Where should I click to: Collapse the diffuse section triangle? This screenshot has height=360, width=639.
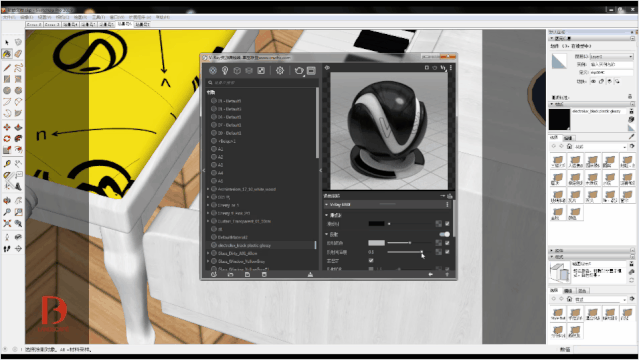pos(326,215)
